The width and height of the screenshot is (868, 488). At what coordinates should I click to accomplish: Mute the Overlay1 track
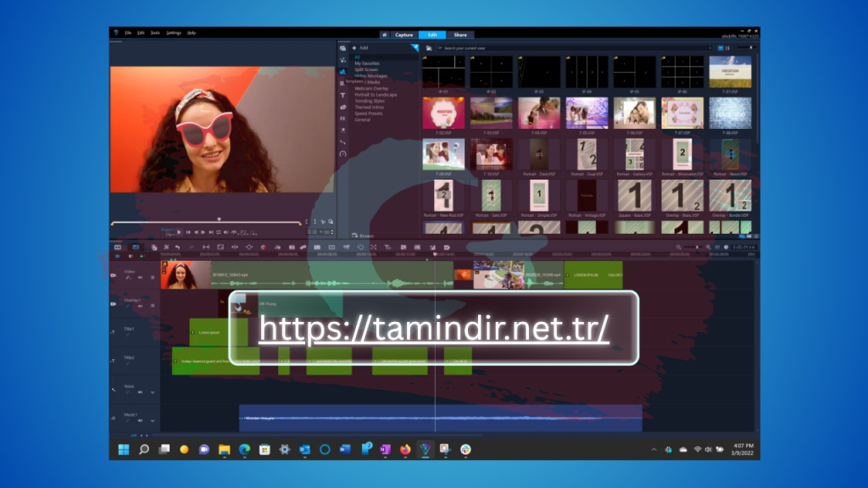click(140, 306)
